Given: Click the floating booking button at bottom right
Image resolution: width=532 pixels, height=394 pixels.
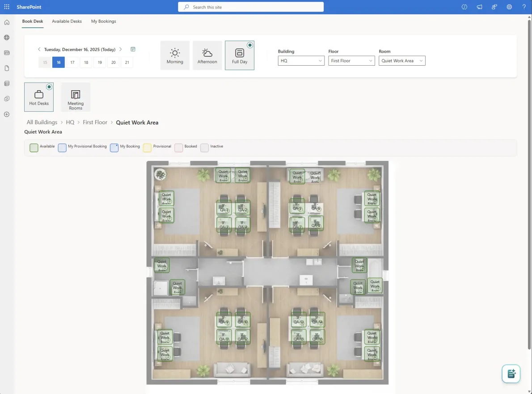Looking at the screenshot, I should tap(511, 373).
